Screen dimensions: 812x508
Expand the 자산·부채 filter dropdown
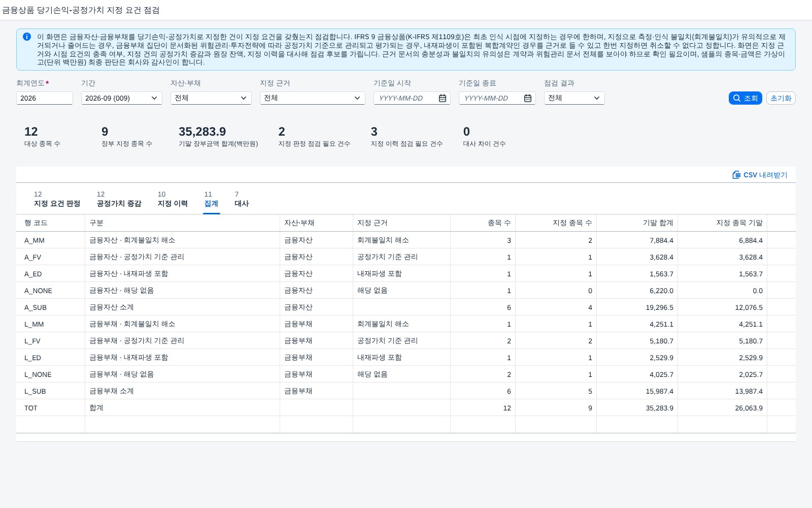click(x=211, y=98)
